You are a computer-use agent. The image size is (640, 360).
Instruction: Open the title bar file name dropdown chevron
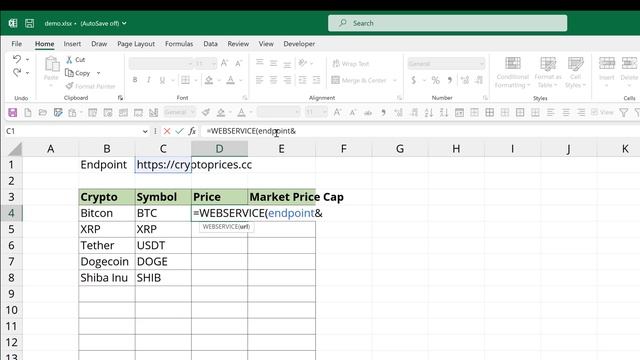(124, 23)
